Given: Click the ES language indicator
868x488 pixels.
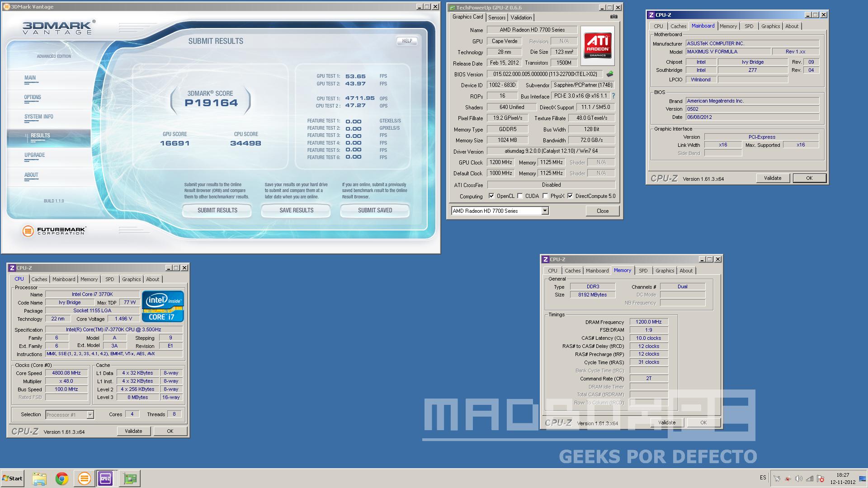Looking at the screenshot, I should point(763,478).
